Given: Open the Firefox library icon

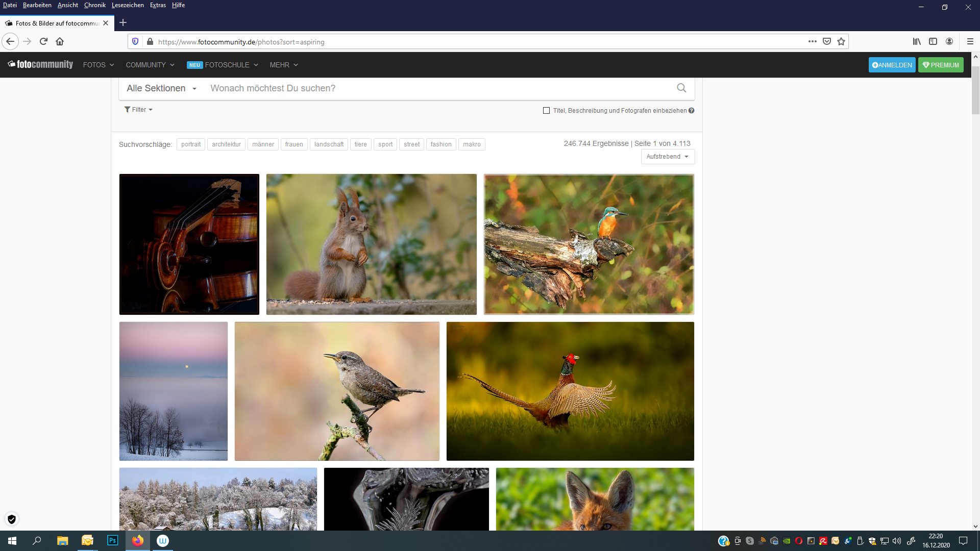Looking at the screenshot, I should coord(917,41).
